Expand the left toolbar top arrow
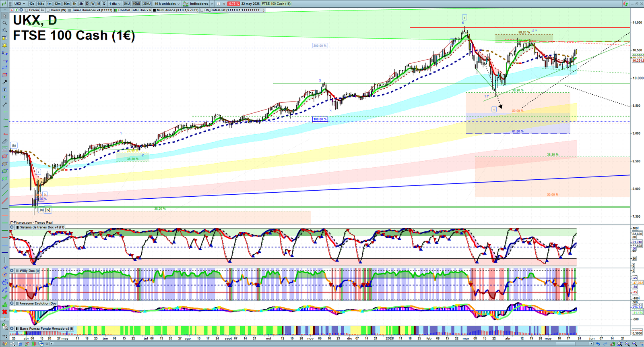The height and width of the screenshot is (347, 644). 5,9
